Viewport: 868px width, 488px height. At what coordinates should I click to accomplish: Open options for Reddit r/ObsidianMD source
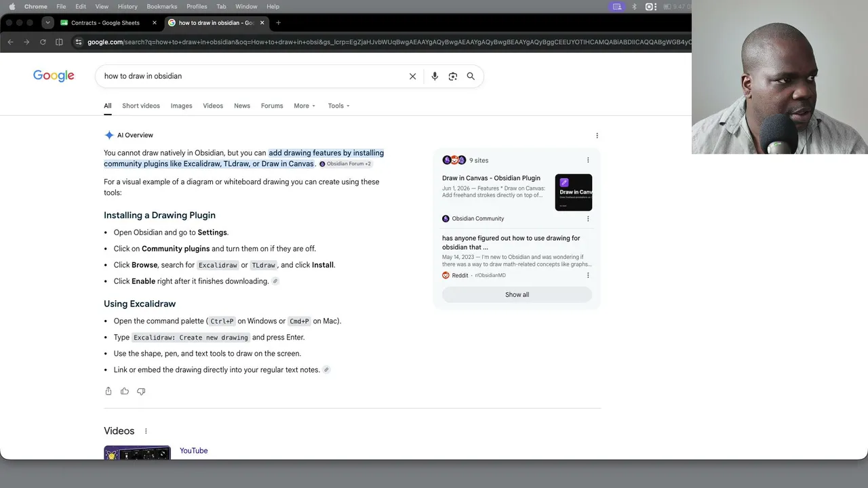(x=588, y=275)
